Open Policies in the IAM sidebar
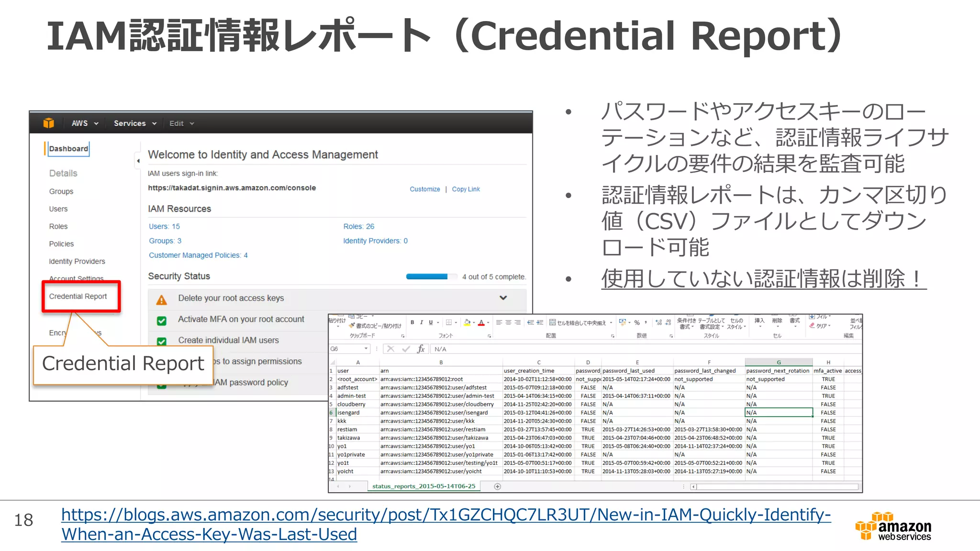 pos(61,244)
